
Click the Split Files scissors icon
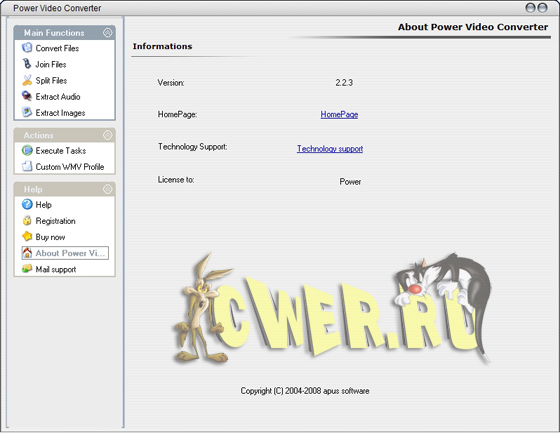click(x=27, y=80)
